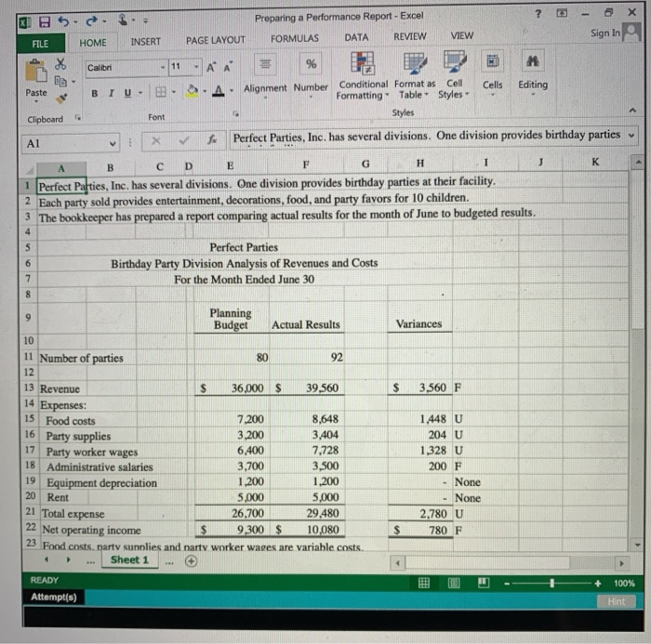The width and height of the screenshot is (651, 644).
Task: Open fill color dropdown arrow
Action: [x=205, y=91]
